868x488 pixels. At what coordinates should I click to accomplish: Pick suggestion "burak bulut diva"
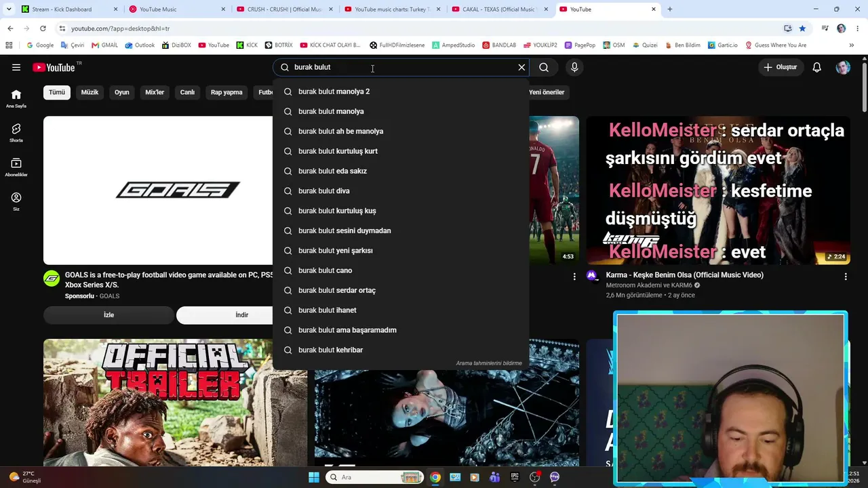pos(401,191)
